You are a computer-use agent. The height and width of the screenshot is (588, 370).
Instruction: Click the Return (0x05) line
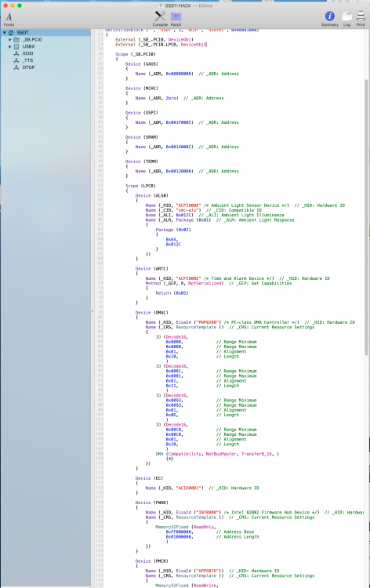[172, 293]
